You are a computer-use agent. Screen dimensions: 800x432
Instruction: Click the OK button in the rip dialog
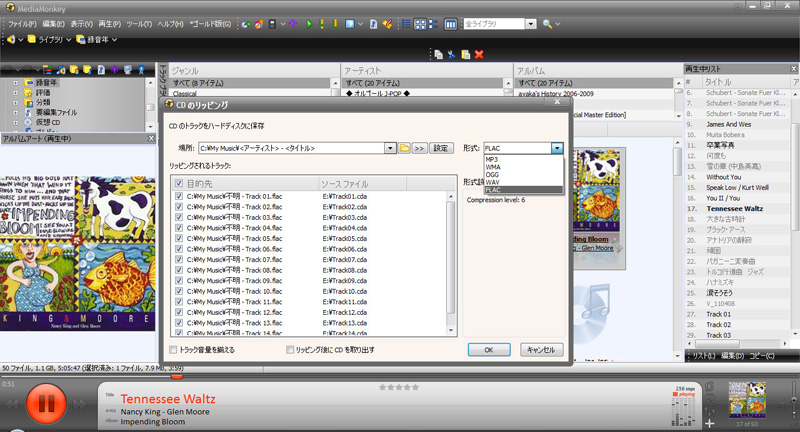(488, 350)
